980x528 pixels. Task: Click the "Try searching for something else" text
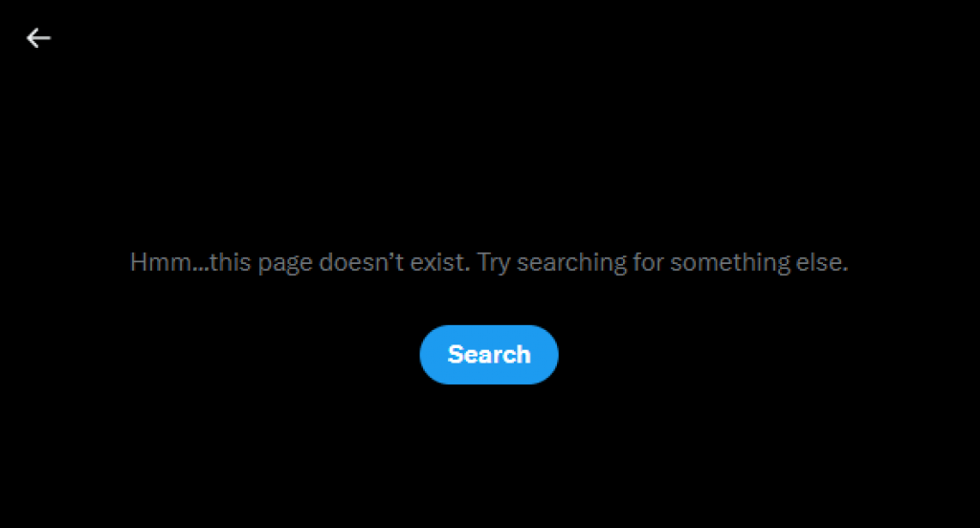tap(663, 262)
